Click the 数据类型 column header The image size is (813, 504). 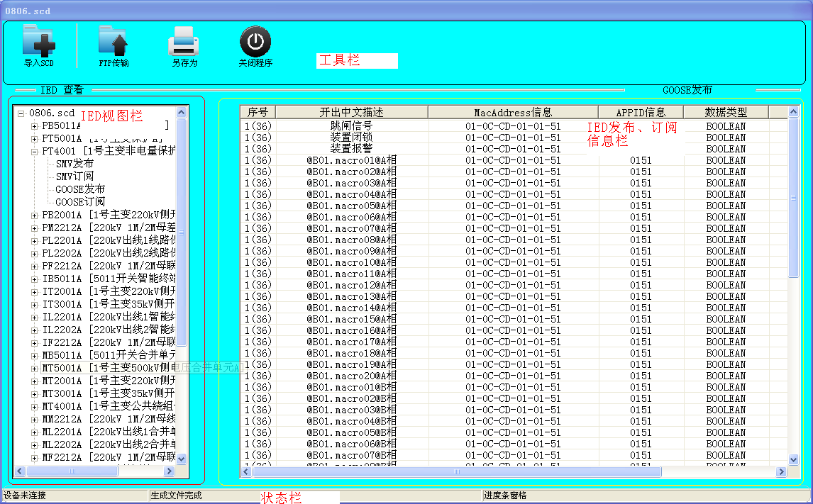[x=726, y=112]
